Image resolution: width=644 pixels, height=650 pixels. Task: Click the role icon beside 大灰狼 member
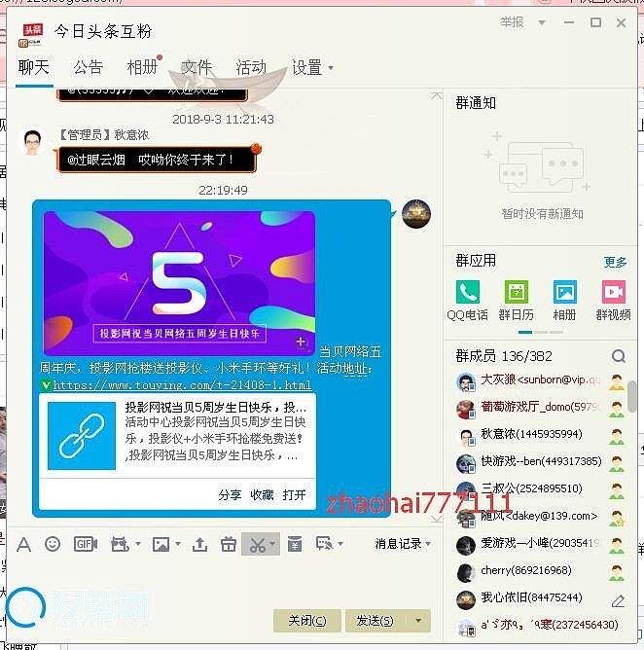[617, 381]
